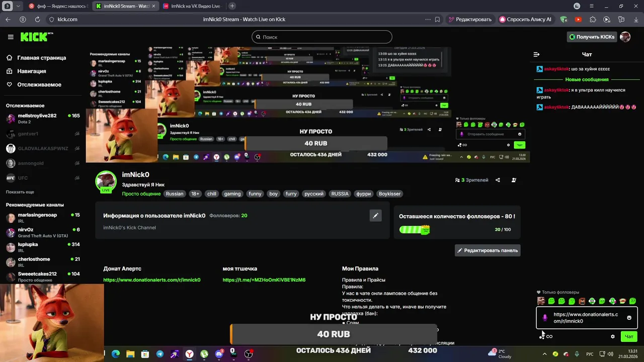Image resolution: width=644 pixels, height=362 pixels.
Task: Select the Boykisser tag
Action: click(x=390, y=194)
